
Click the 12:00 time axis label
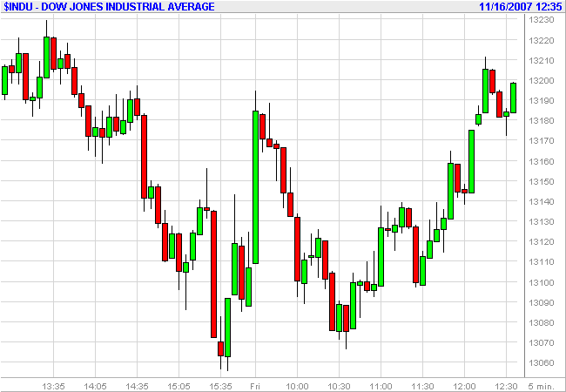464,387
